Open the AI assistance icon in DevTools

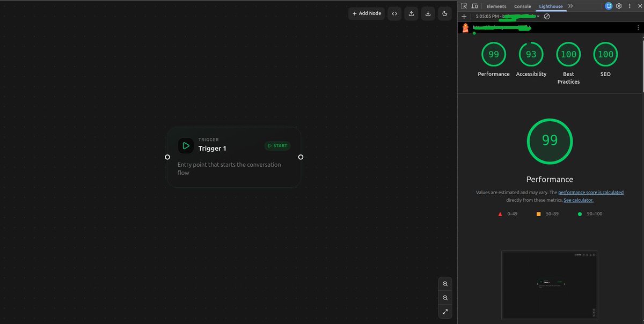609,6
